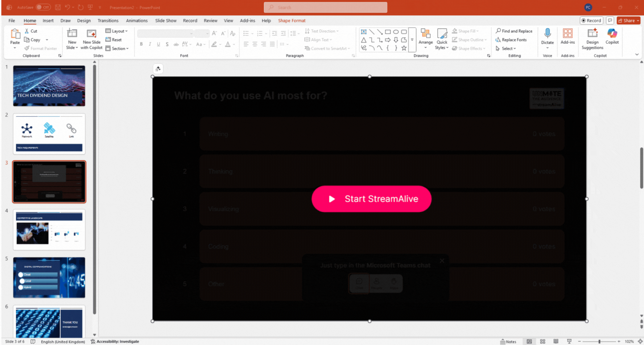Image resolution: width=644 pixels, height=345 pixels.
Task: Switch to Reading View in status bar
Action: [556, 341]
